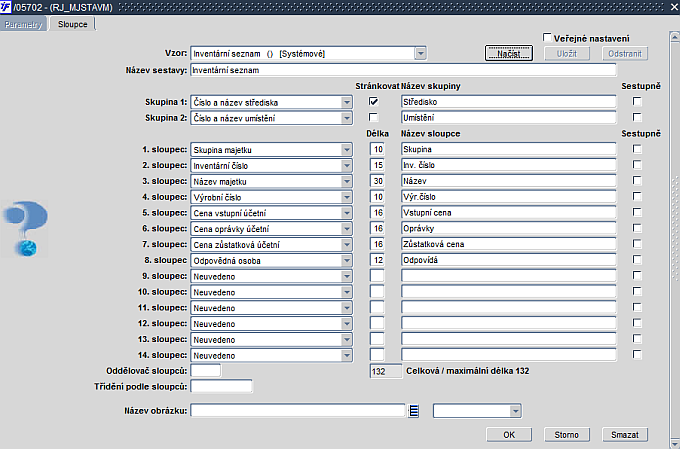The width and height of the screenshot is (680, 449).
Task: Uncheck Stránkovat for Skupina 1
Action: [x=373, y=102]
